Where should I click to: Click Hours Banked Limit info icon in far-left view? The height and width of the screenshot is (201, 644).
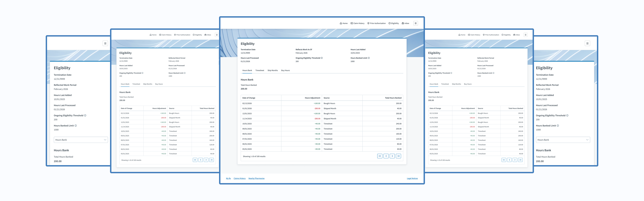coord(76,126)
